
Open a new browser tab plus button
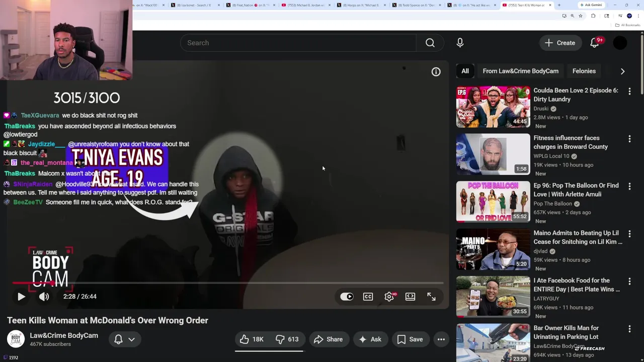tap(558, 5)
